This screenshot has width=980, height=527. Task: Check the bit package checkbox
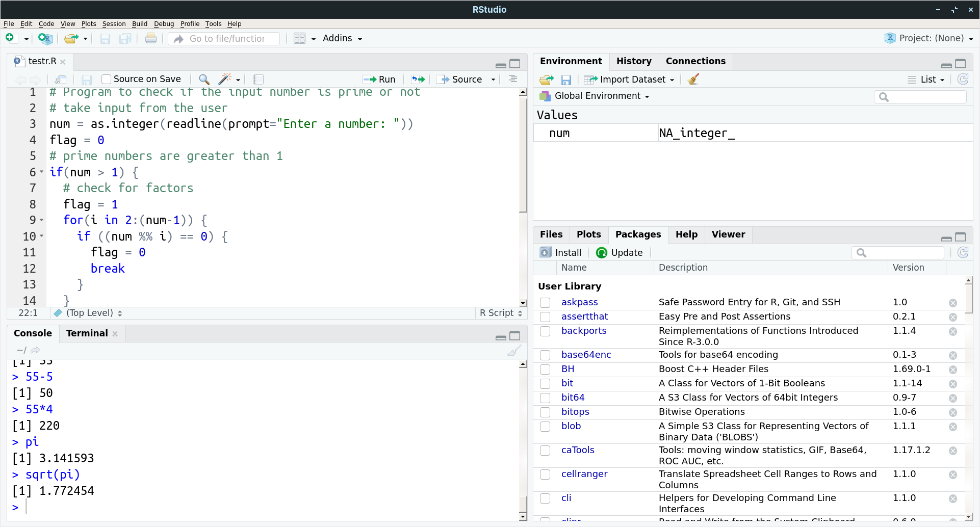(545, 384)
